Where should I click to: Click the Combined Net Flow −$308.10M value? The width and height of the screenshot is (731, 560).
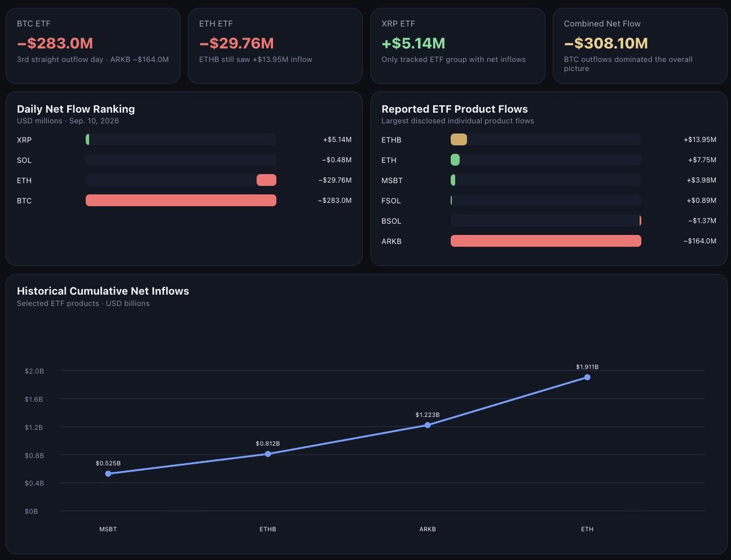click(606, 43)
